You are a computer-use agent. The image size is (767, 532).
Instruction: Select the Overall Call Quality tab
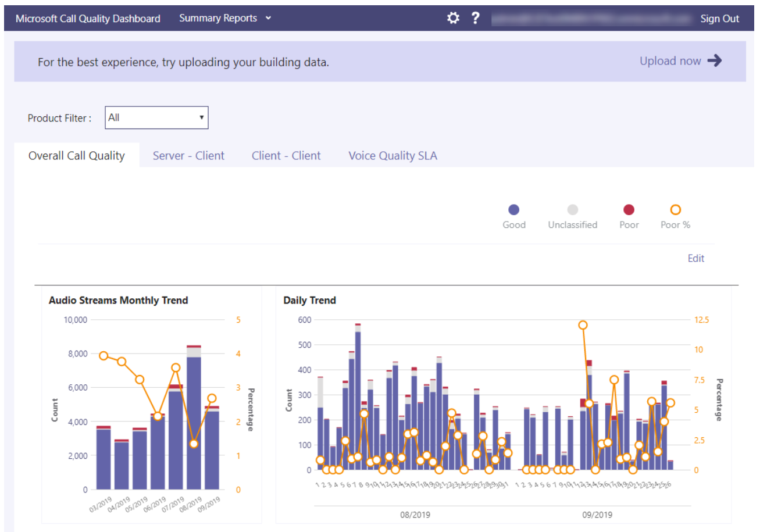(x=77, y=155)
